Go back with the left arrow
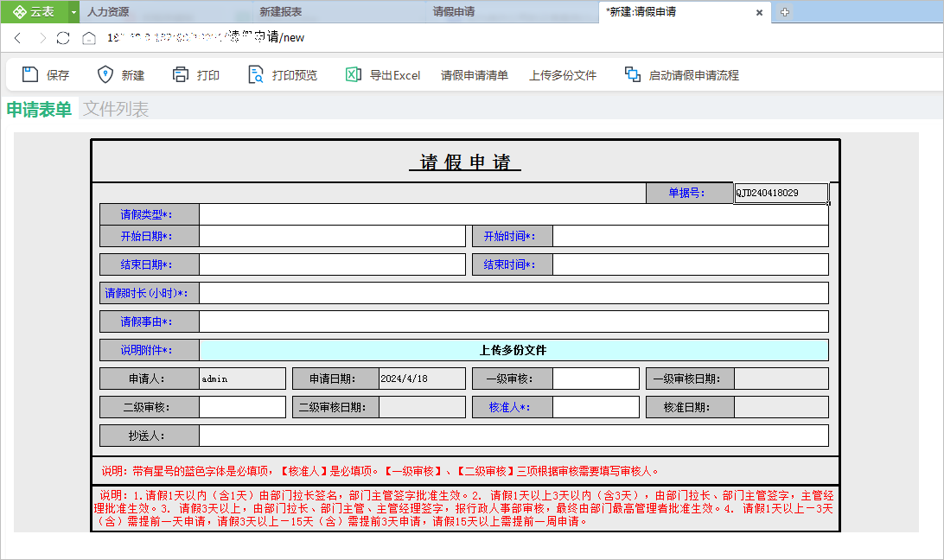Viewport: 944px width, 560px height. pos(18,38)
